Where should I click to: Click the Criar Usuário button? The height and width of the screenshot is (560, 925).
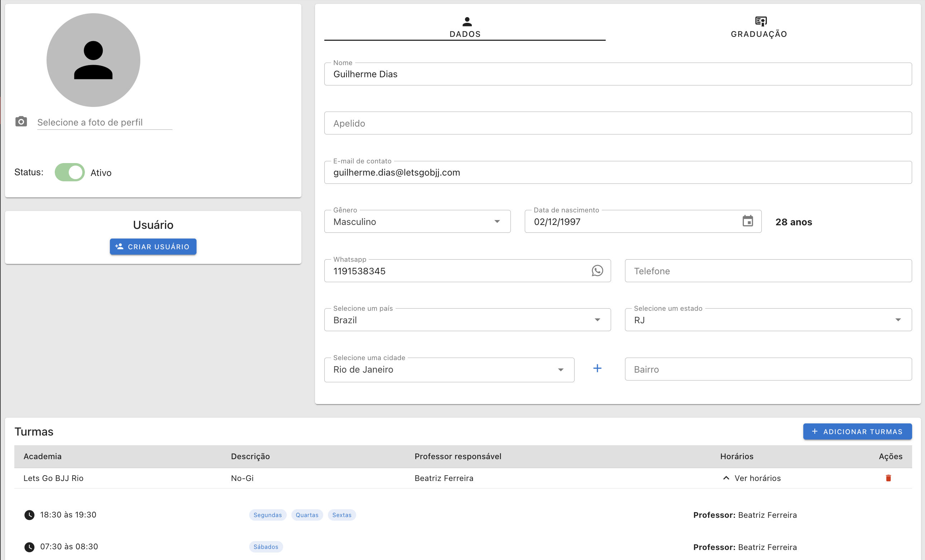coord(153,247)
